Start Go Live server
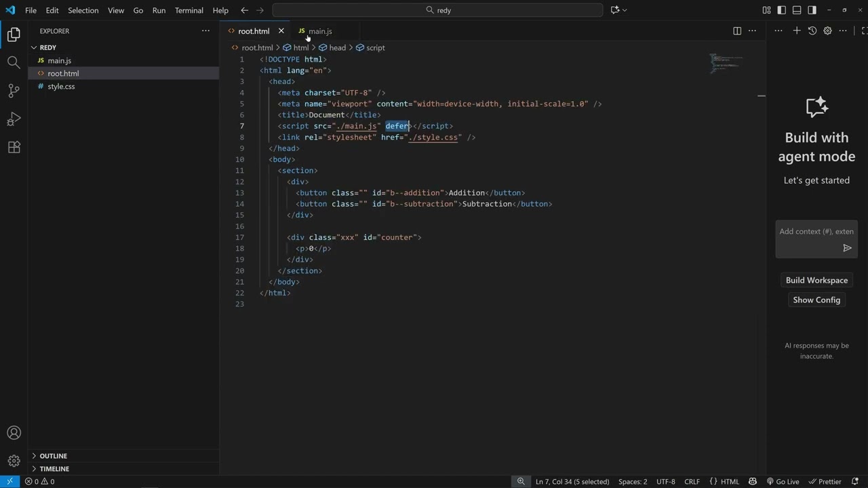868x488 pixels. click(x=782, y=481)
